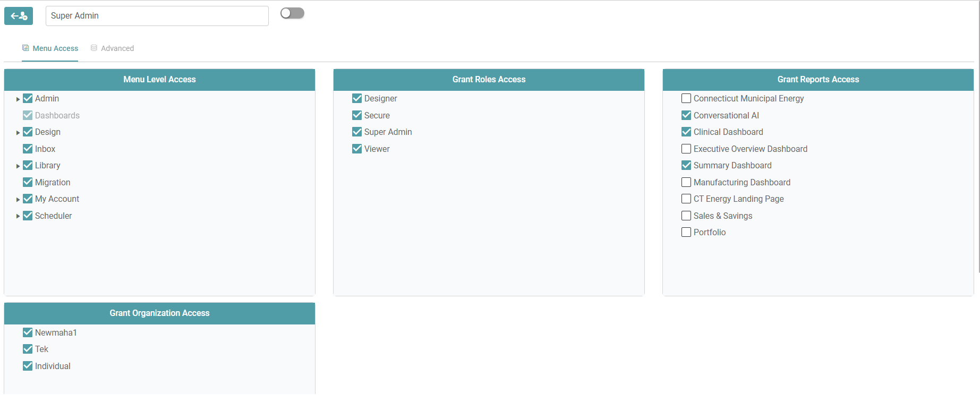The image size is (980, 402).
Task: Click the back to roles icon button
Action: click(19, 16)
